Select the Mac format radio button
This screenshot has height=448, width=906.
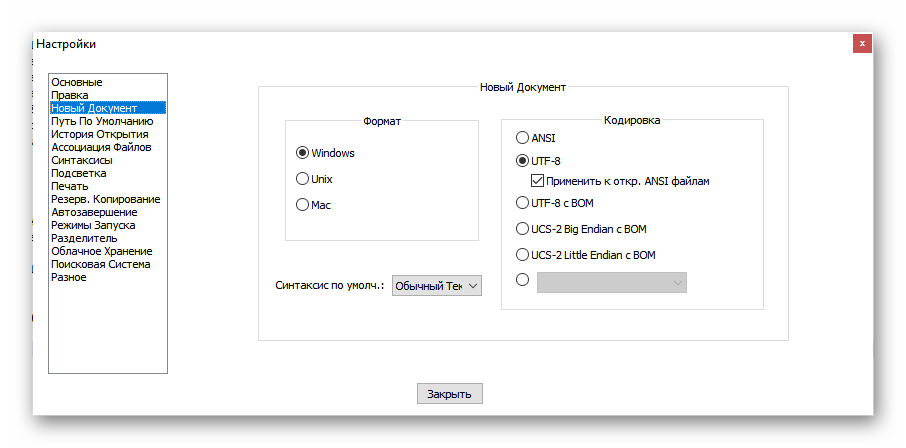pyautogui.click(x=302, y=205)
